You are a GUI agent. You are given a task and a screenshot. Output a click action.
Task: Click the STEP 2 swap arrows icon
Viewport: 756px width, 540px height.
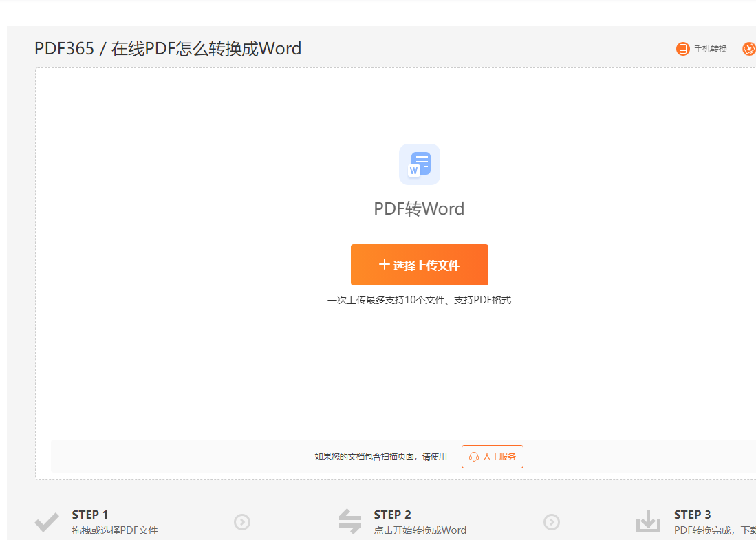tap(350, 521)
